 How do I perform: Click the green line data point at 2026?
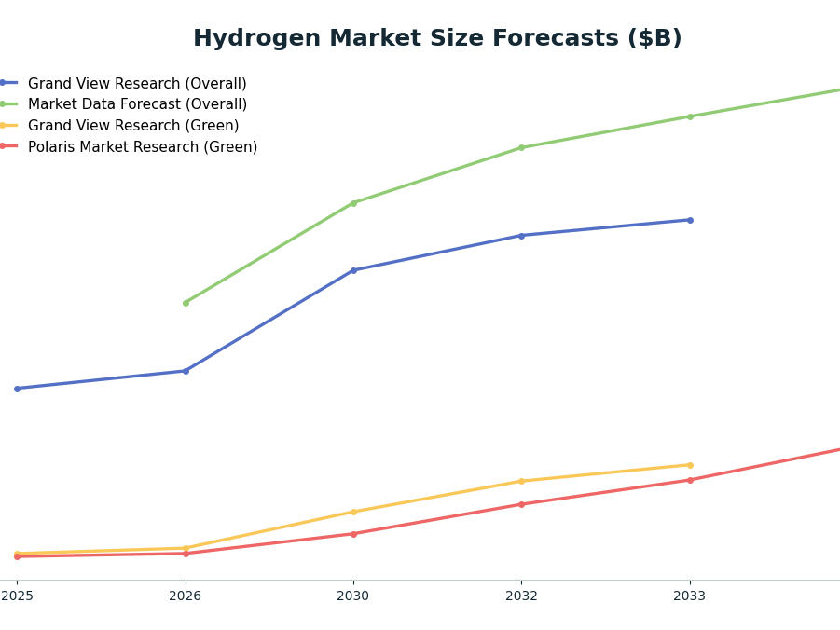coord(186,303)
